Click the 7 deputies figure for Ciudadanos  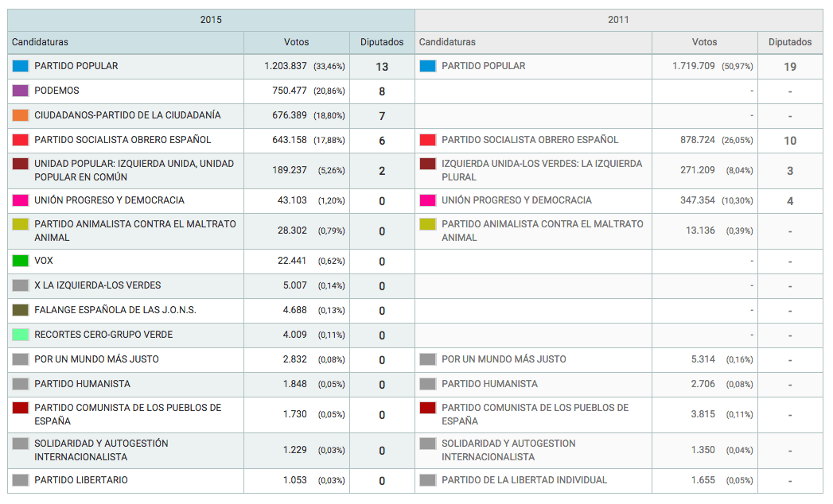(x=382, y=116)
